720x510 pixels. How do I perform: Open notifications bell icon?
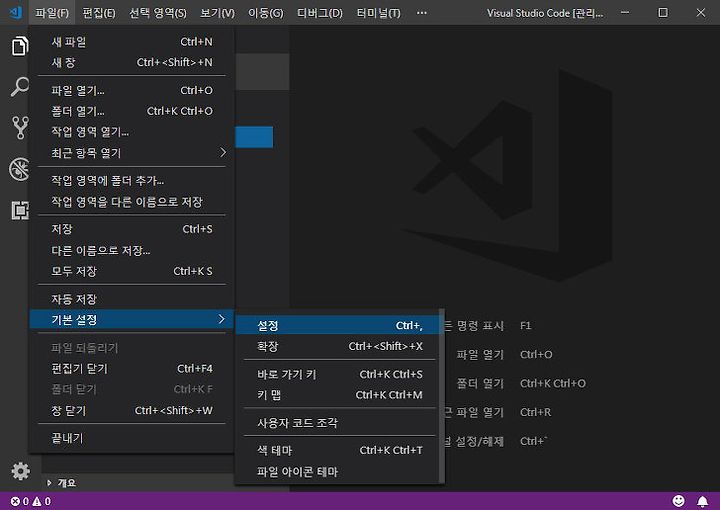click(x=703, y=501)
